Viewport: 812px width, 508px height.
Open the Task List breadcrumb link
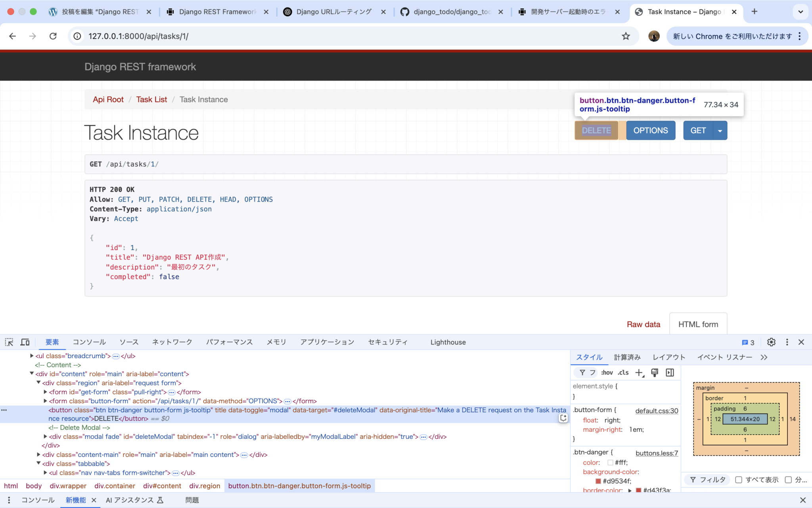(151, 99)
